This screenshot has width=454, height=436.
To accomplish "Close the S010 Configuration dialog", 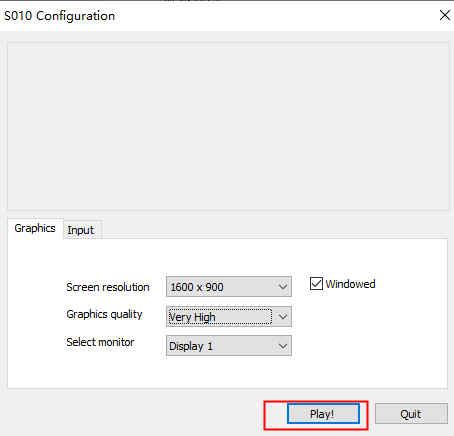I will (x=445, y=15).
